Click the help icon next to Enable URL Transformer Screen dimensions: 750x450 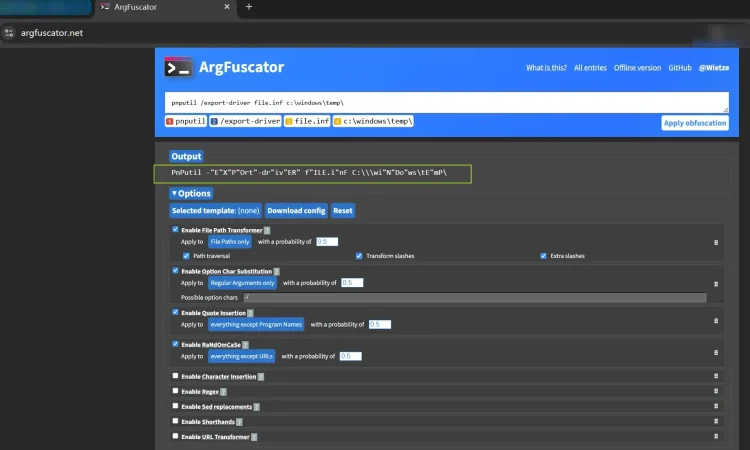tap(254, 437)
